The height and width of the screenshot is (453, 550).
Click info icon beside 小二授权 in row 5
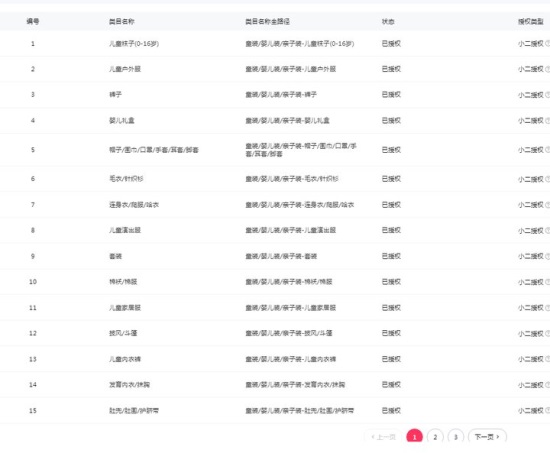tap(548, 150)
